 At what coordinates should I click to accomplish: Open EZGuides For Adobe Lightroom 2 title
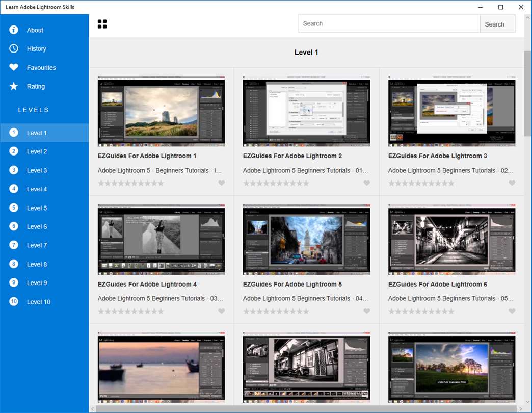point(292,156)
